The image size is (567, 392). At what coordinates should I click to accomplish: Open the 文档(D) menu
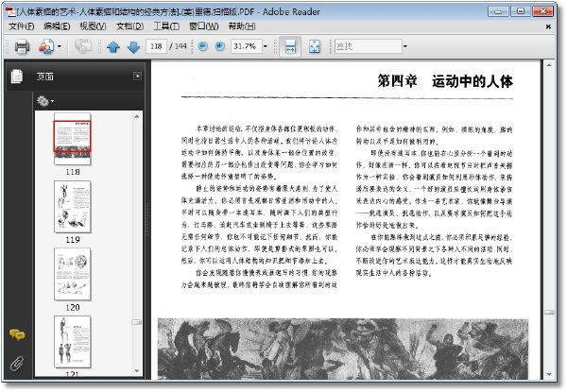(129, 26)
